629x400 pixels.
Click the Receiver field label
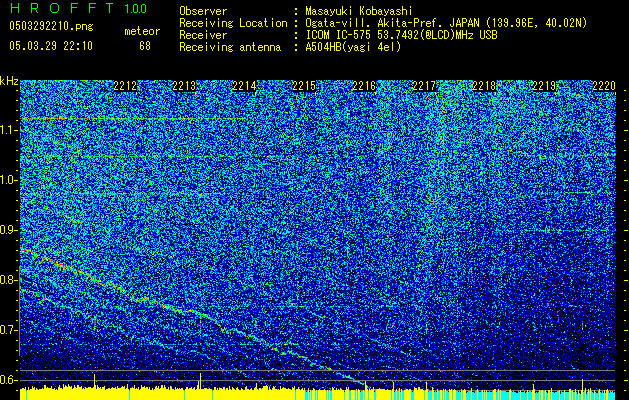point(203,35)
